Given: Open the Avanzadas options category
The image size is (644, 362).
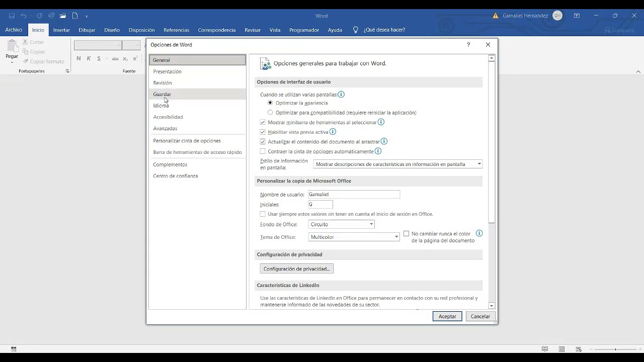Looking at the screenshot, I should [x=197, y=128].
